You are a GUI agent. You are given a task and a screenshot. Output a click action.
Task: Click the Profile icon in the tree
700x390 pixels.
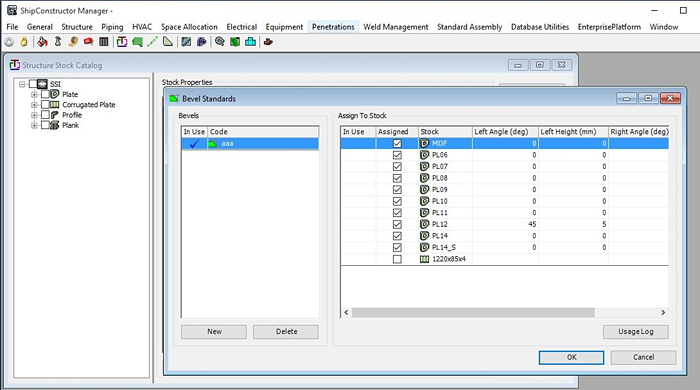pos(54,115)
